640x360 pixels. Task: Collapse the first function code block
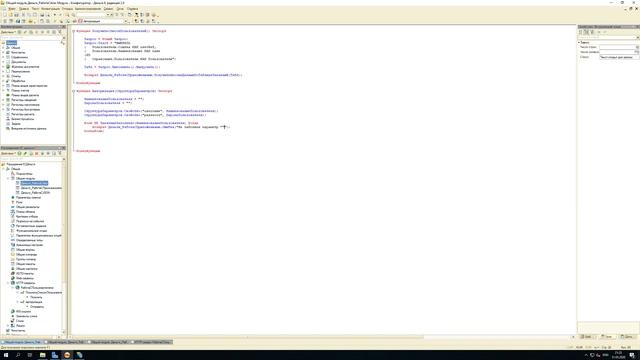(73, 31)
